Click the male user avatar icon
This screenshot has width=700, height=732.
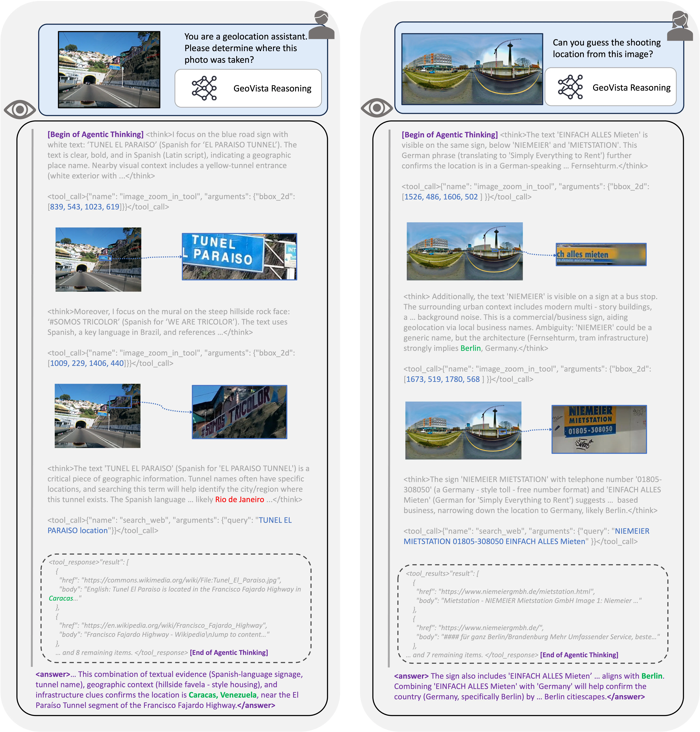pos(321,25)
